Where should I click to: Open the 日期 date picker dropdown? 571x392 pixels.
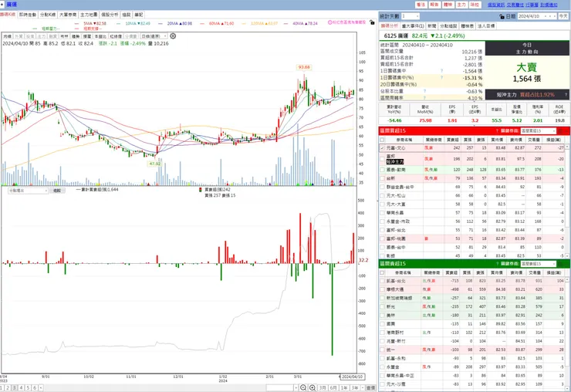pyautogui.click(x=546, y=16)
